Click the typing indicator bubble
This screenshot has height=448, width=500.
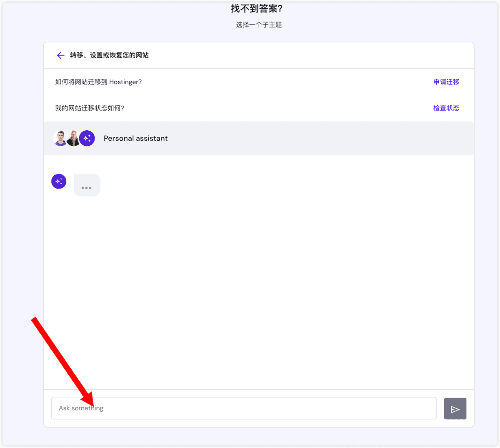87,185
